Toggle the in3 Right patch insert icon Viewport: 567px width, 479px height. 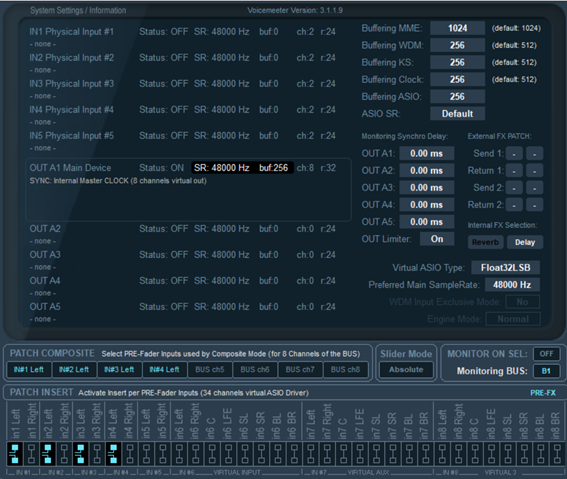tap(97, 454)
